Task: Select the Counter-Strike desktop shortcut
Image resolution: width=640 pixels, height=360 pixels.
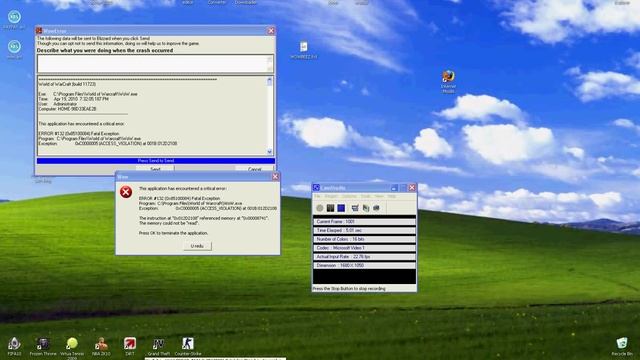Action: tap(188, 346)
